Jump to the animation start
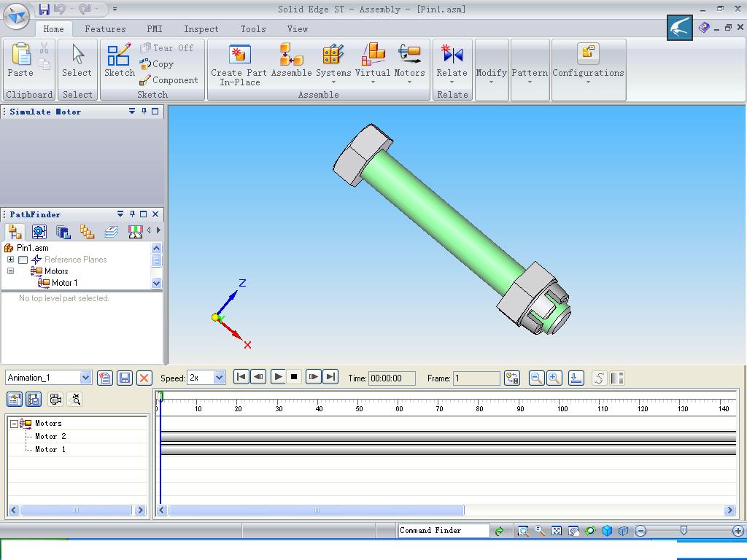This screenshot has width=747, height=560. click(x=241, y=377)
